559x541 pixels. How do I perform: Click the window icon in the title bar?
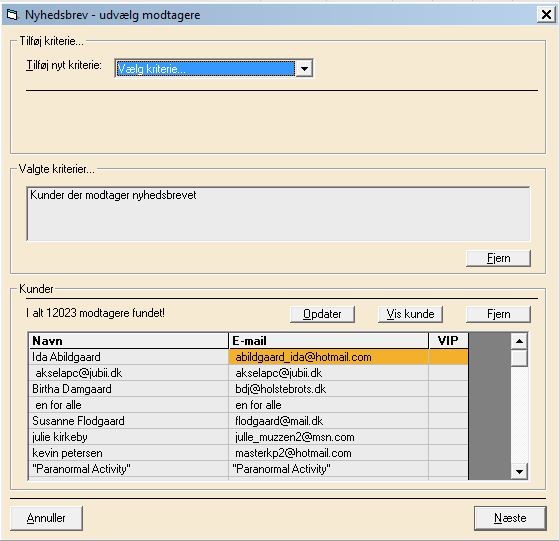tap(12, 15)
